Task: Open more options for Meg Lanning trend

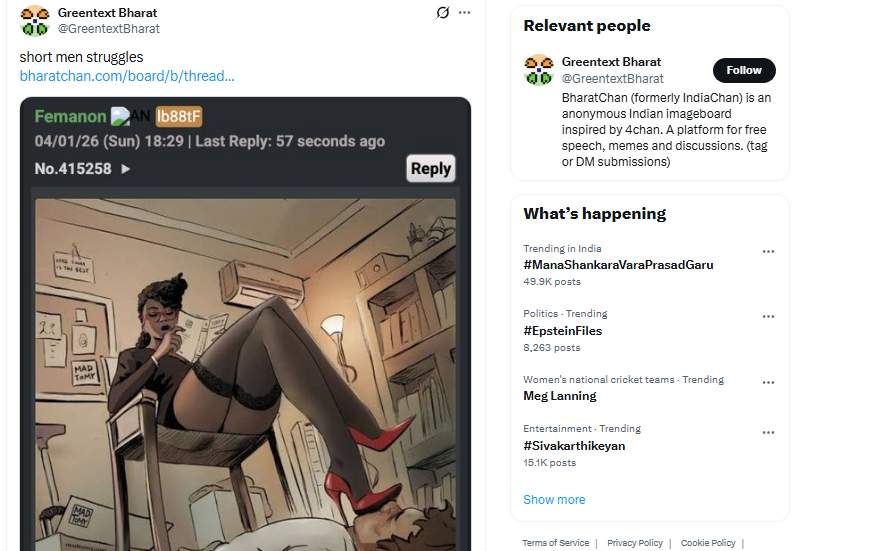Action: (768, 383)
